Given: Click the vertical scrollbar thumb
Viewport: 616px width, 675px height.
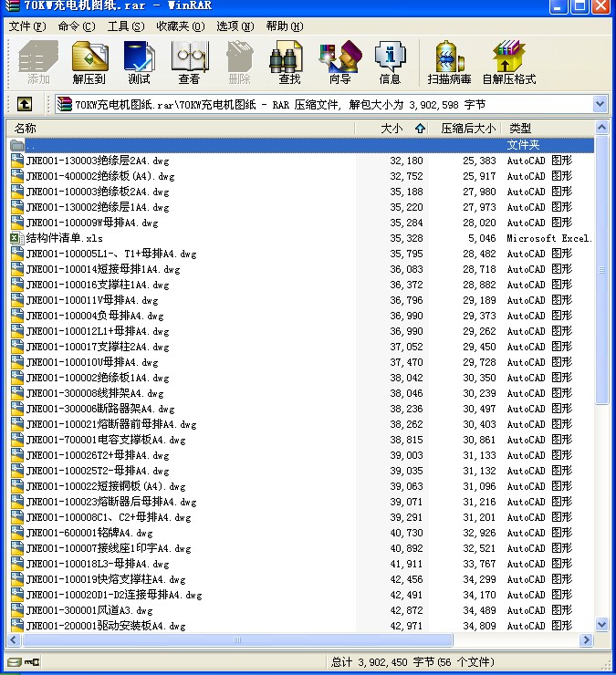Looking at the screenshot, I should coord(601,270).
